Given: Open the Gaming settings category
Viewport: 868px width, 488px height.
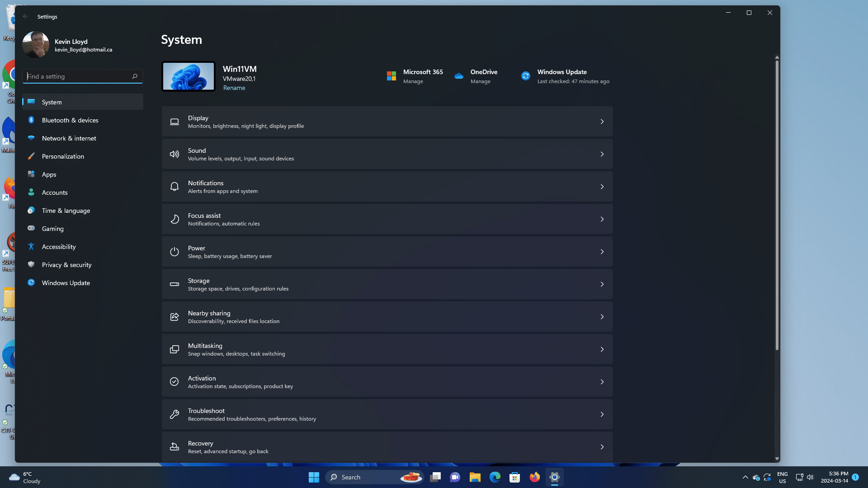Looking at the screenshot, I should [x=52, y=229].
